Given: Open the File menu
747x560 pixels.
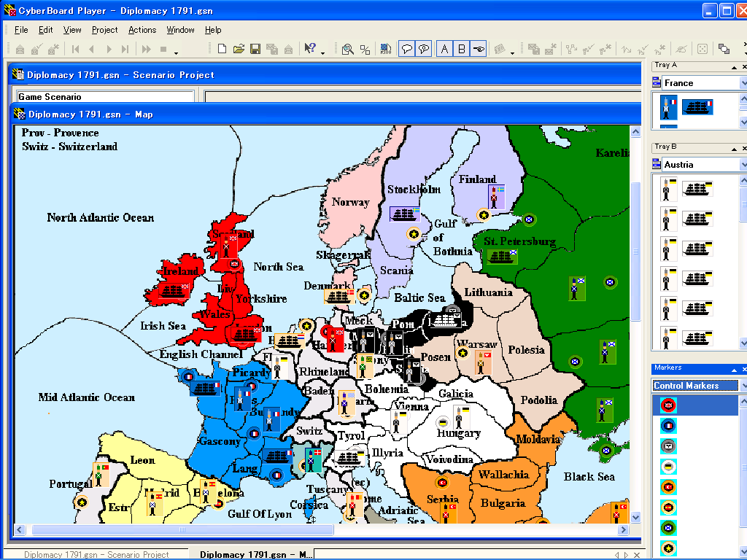Looking at the screenshot, I should (21, 29).
